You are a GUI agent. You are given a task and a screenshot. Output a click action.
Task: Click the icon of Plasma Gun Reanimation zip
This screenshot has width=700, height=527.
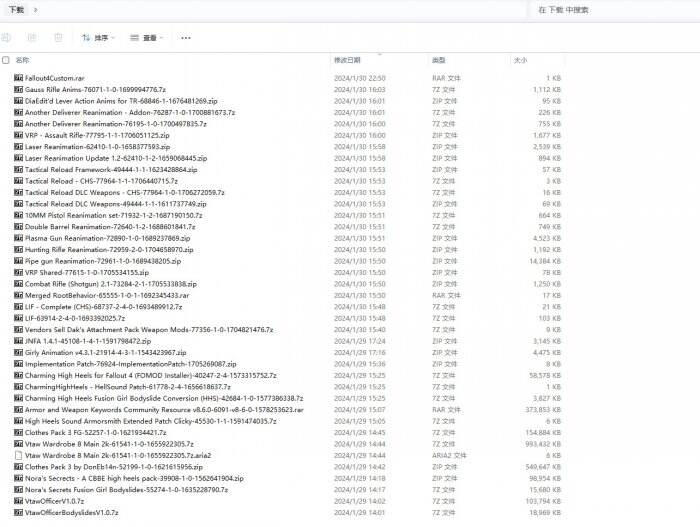18,238
